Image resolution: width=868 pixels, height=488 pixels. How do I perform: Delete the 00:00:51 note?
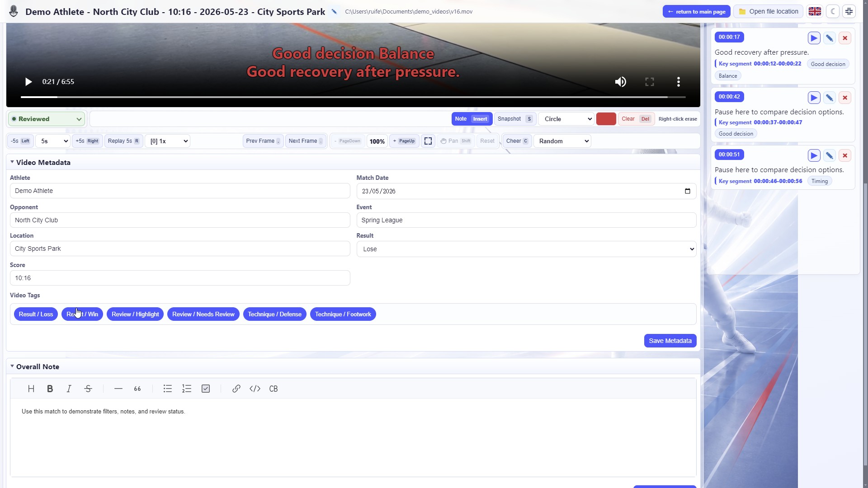tap(844, 155)
